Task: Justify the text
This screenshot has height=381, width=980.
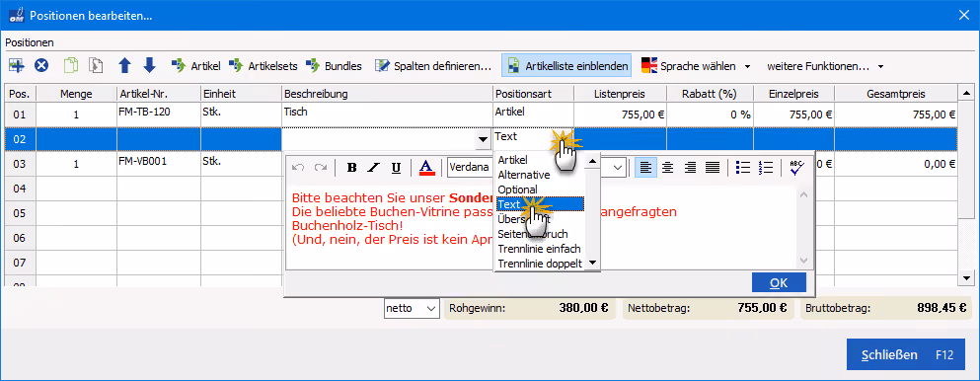Action: pyautogui.click(x=712, y=168)
